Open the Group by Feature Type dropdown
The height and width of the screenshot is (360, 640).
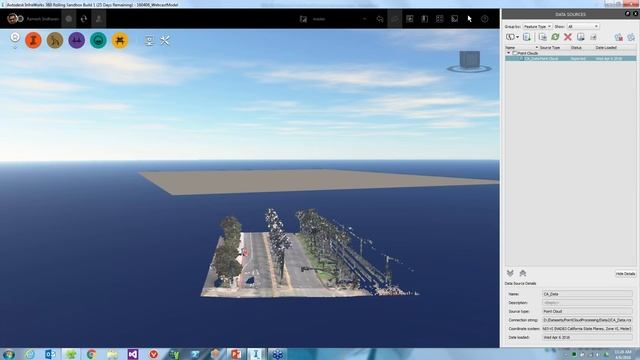tap(537, 27)
